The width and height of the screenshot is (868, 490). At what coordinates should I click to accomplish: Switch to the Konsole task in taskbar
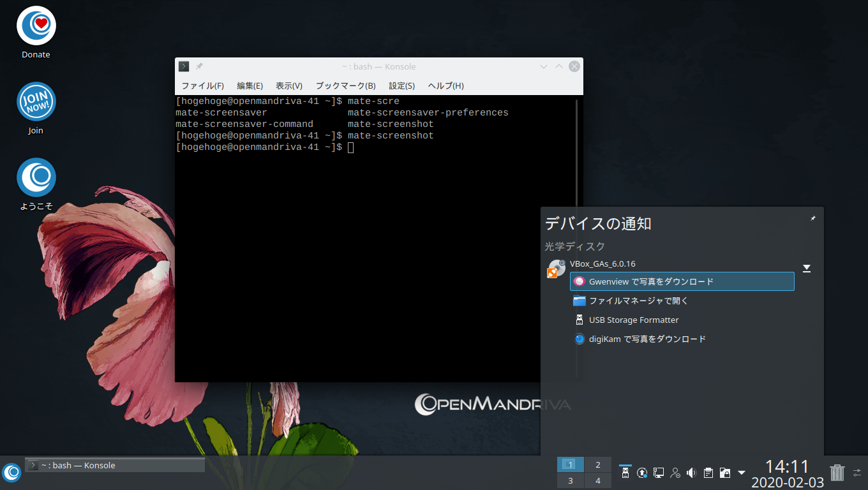point(115,465)
